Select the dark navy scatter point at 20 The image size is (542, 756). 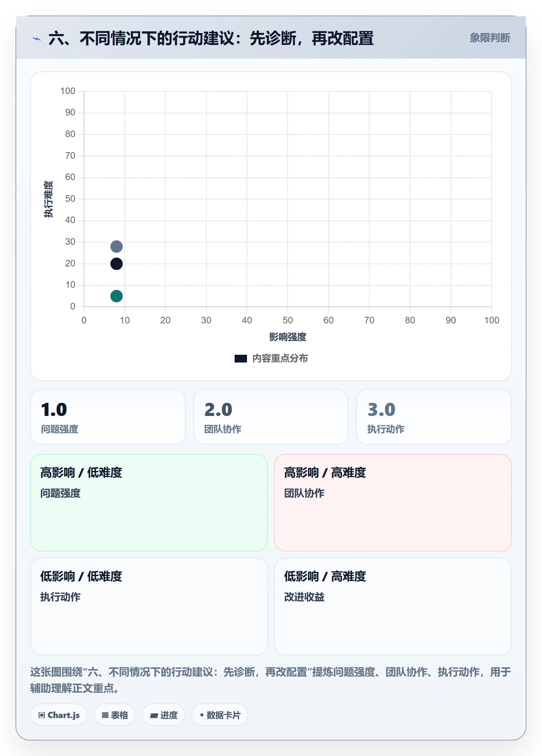click(x=117, y=264)
